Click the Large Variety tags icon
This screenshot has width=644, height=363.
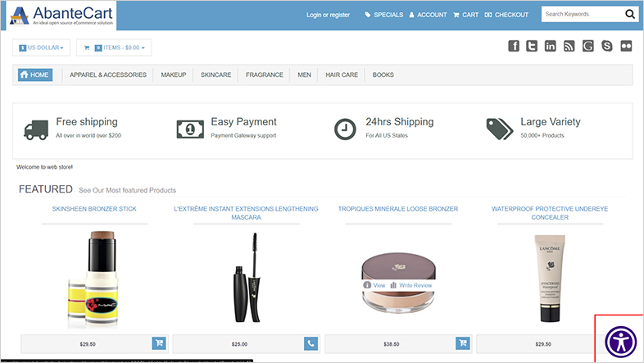(x=500, y=129)
